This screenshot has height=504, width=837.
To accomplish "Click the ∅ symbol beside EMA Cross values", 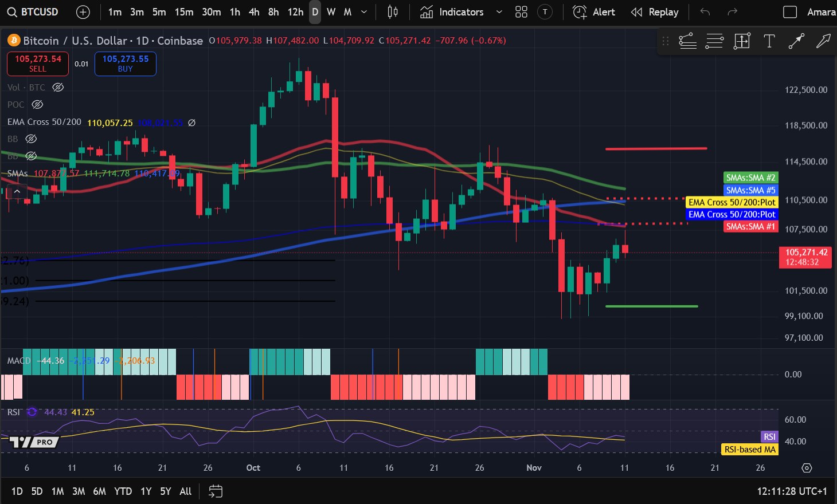I will pos(192,123).
